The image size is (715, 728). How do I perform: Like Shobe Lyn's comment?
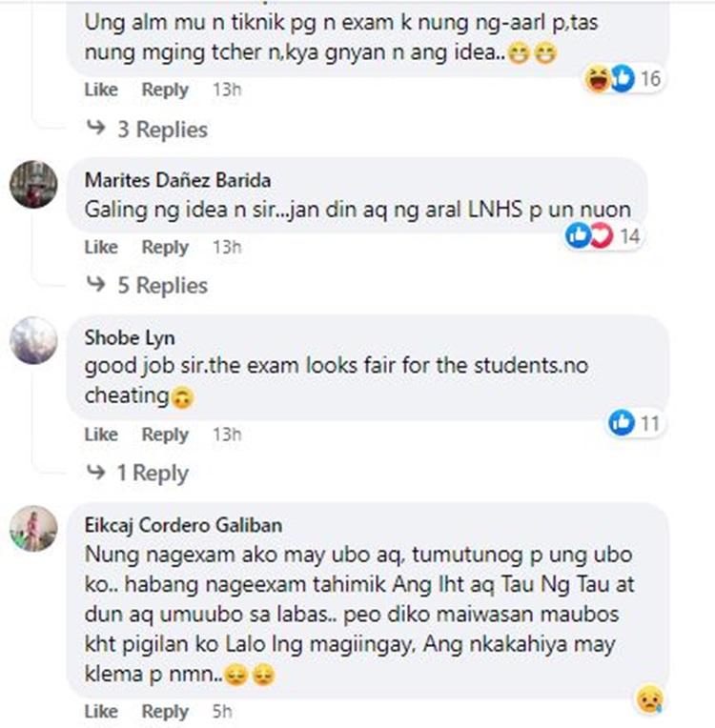pos(101,435)
